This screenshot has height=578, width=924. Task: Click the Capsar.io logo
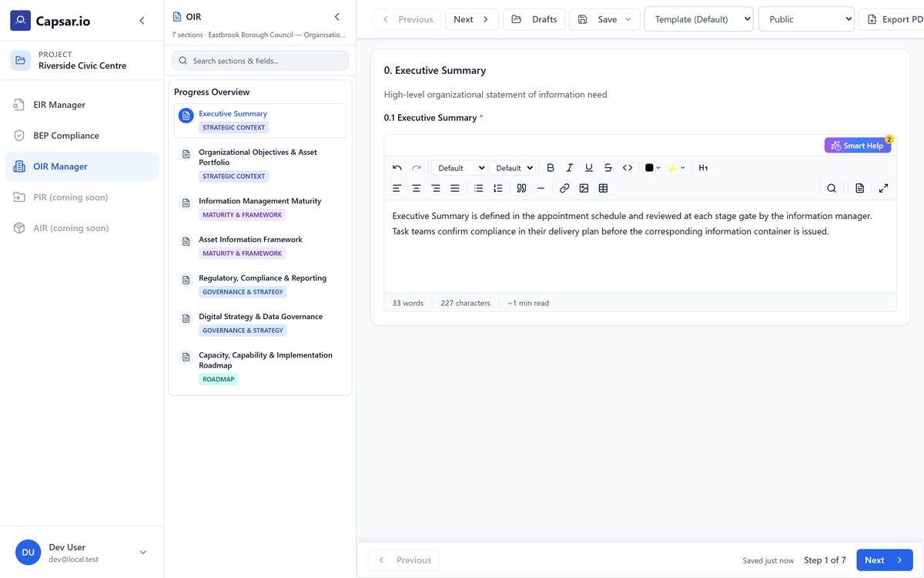[x=51, y=21]
